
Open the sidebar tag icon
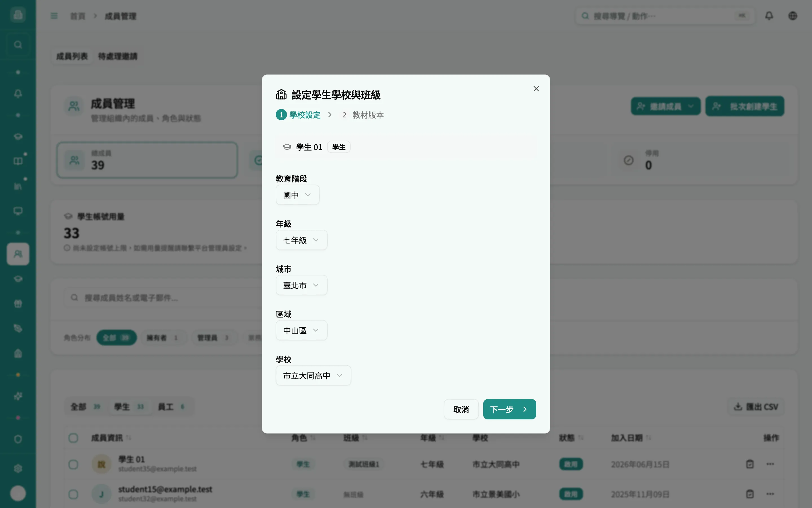click(x=18, y=329)
